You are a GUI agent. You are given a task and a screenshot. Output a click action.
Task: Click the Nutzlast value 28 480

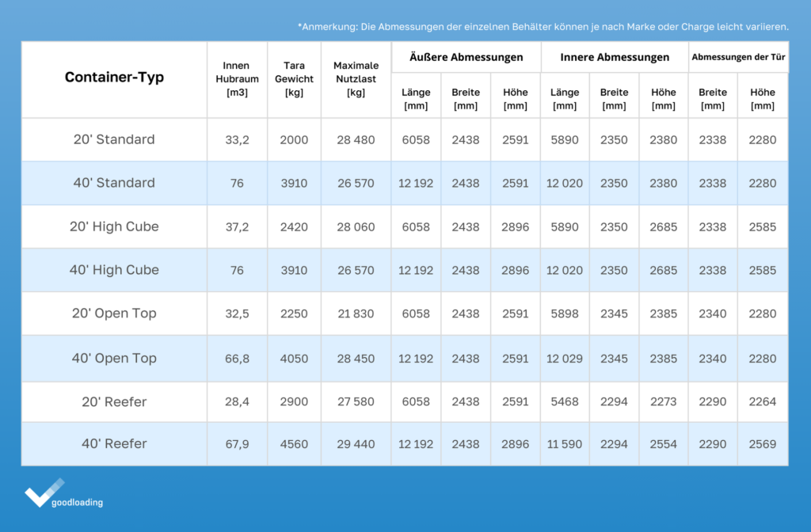click(356, 140)
